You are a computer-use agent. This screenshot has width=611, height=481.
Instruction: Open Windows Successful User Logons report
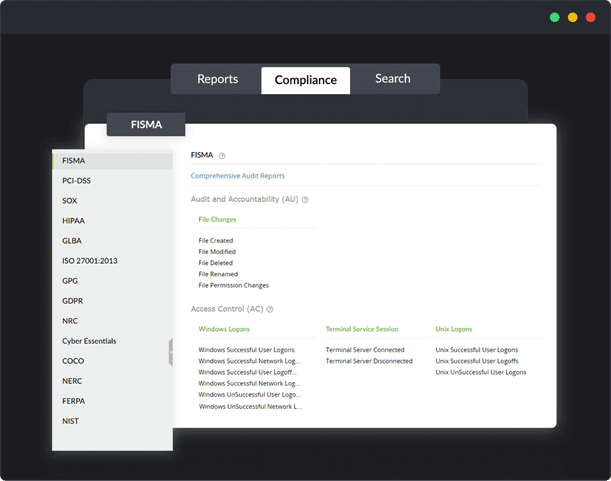pyautogui.click(x=247, y=350)
